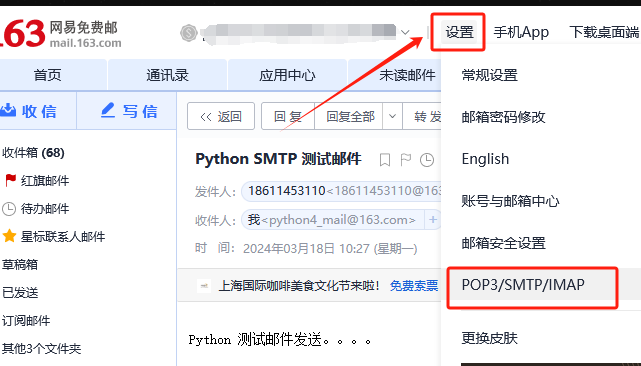Open the dropdown arrow next to 回复全部
641x366 pixels.
pyautogui.click(x=392, y=117)
